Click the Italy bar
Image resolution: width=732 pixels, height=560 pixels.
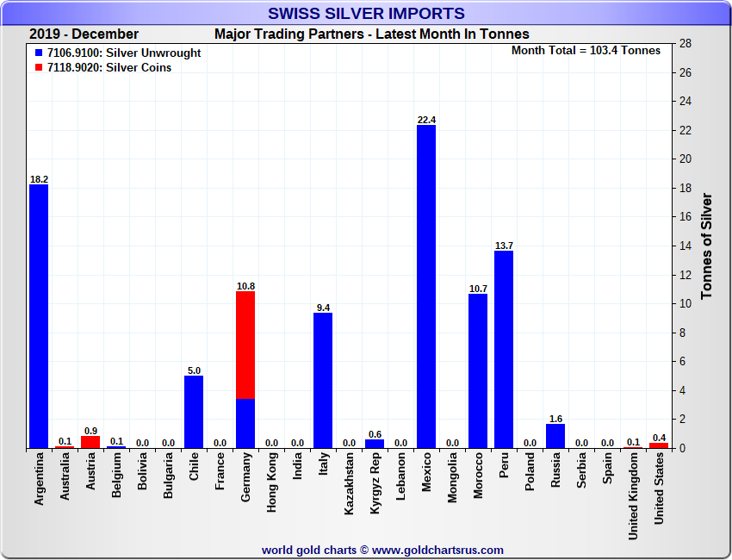click(323, 381)
